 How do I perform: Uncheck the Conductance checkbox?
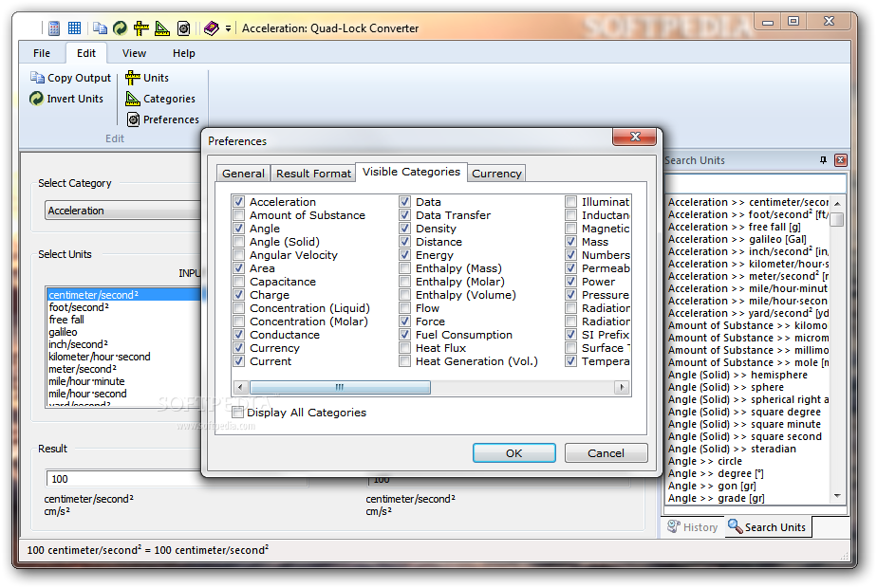[x=239, y=335]
